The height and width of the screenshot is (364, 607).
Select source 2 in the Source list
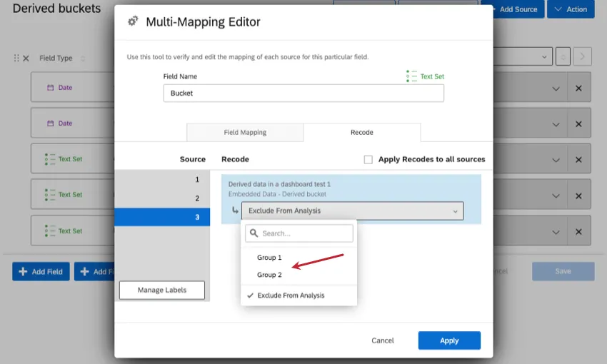pos(162,198)
